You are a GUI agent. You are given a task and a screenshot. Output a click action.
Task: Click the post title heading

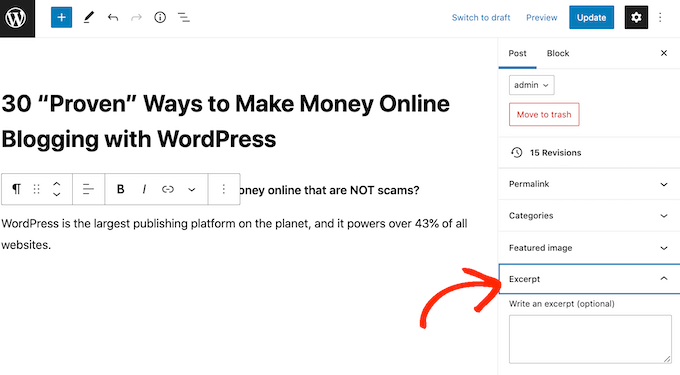click(x=226, y=121)
